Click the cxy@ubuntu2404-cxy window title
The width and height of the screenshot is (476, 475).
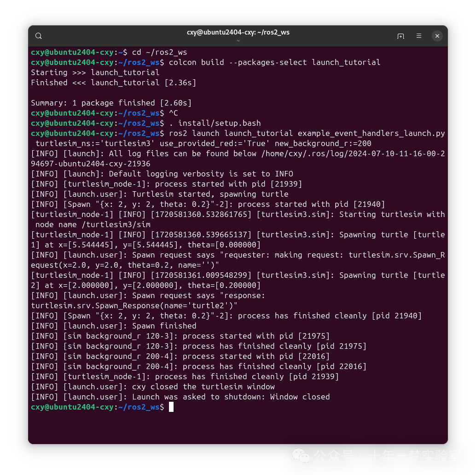[238, 32]
